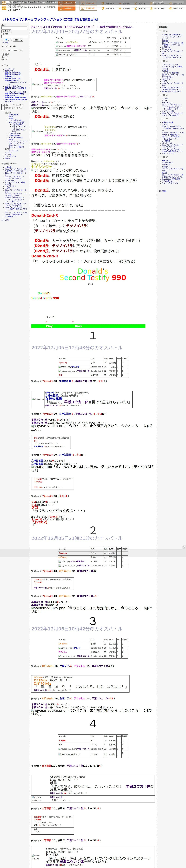Open プラズマメロンソーダ under the 2025-08-30 date
Screen dimensions: 186x868
tap(170, 65)
